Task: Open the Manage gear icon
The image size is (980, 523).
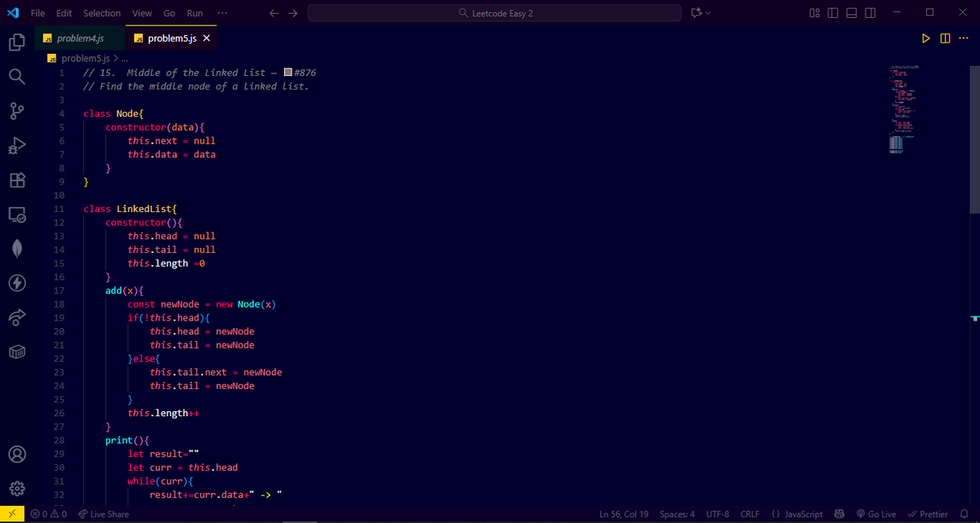Action: click(17, 489)
